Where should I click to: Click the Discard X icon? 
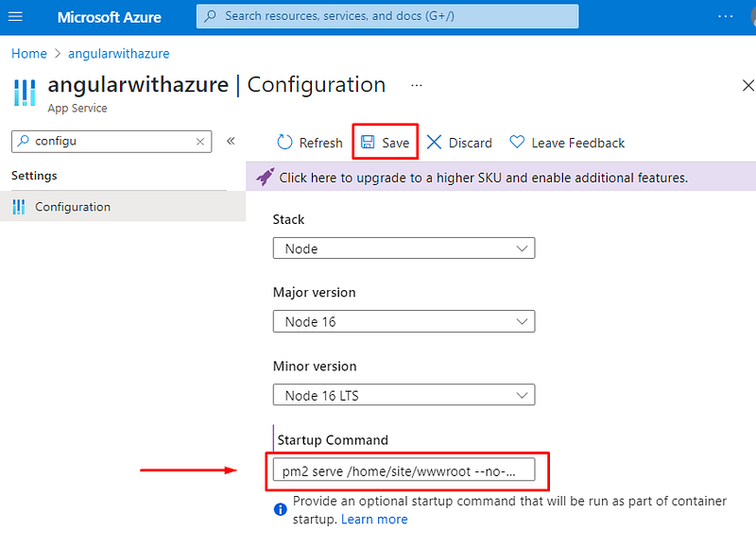(x=434, y=142)
